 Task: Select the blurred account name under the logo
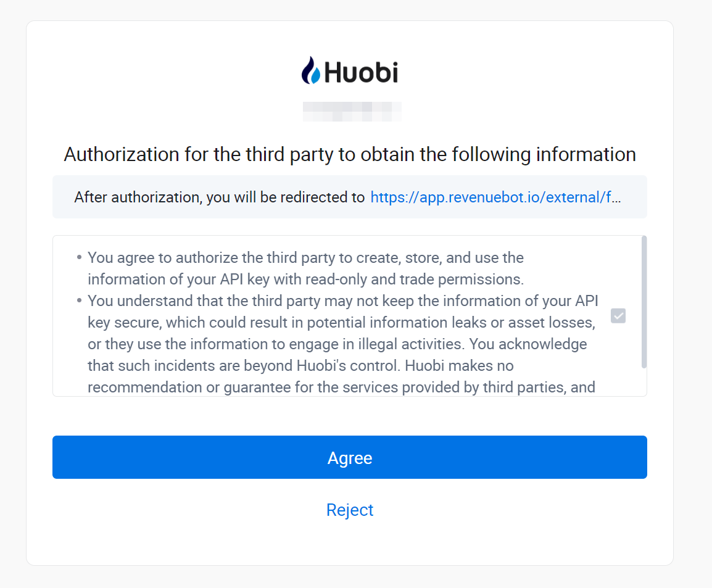tap(352, 112)
